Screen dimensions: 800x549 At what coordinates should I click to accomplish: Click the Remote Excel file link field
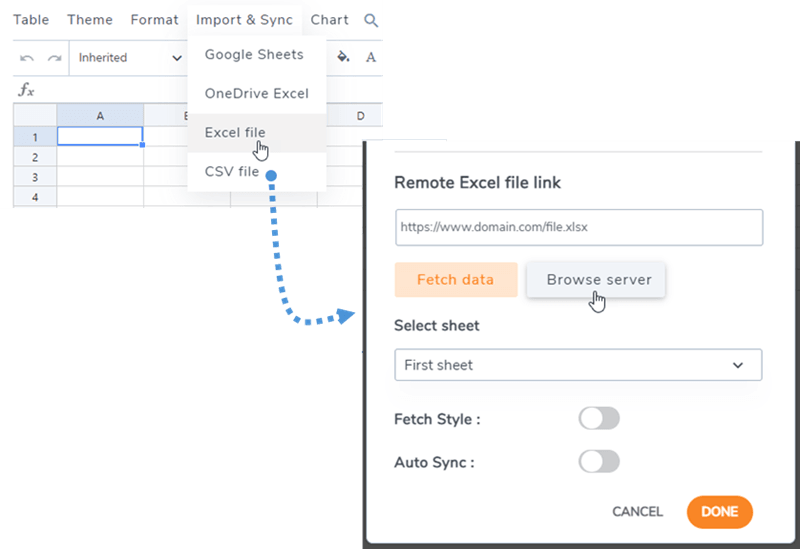click(x=578, y=227)
